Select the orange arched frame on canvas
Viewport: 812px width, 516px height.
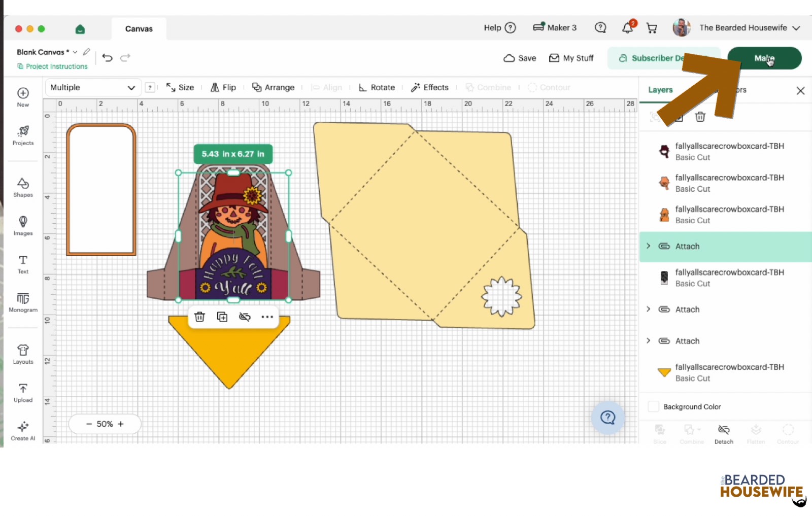(101, 189)
